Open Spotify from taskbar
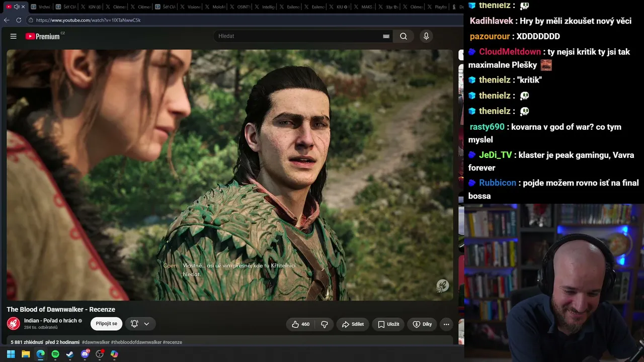 (55, 354)
